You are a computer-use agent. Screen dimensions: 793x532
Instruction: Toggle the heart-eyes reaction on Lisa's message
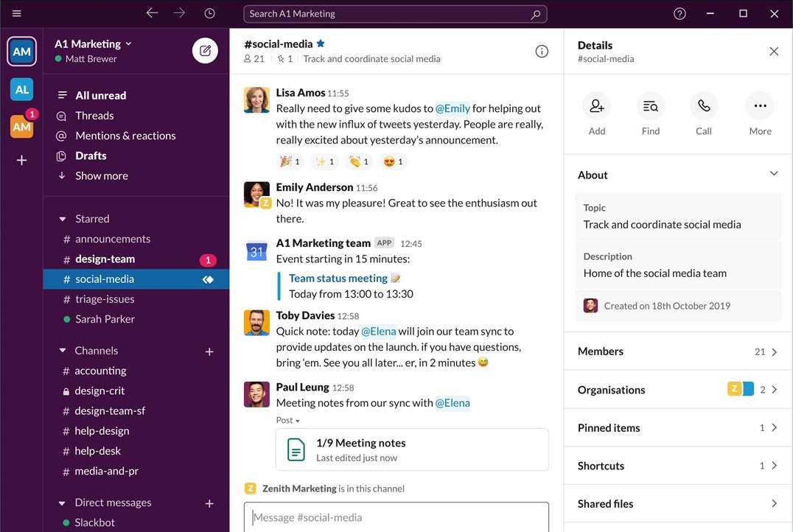[393, 161]
